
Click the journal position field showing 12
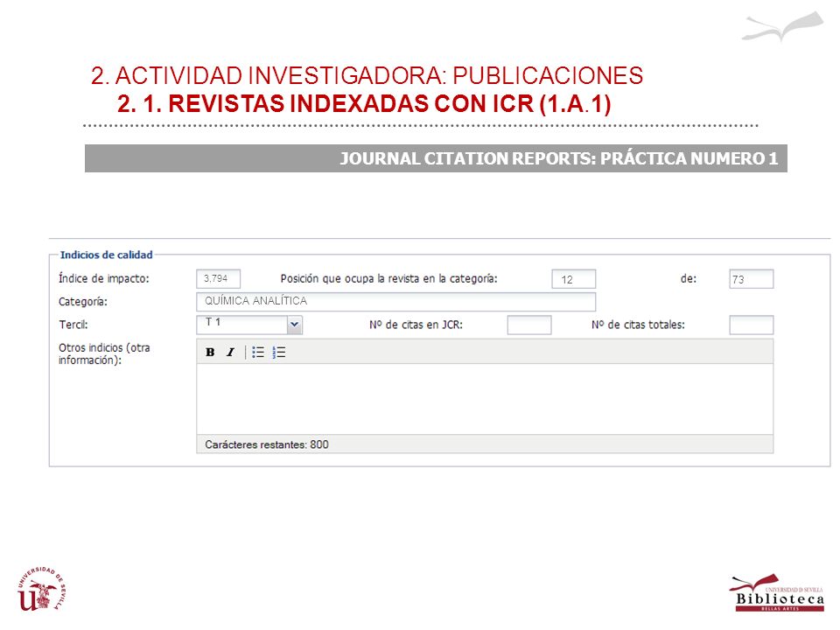[574, 279]
